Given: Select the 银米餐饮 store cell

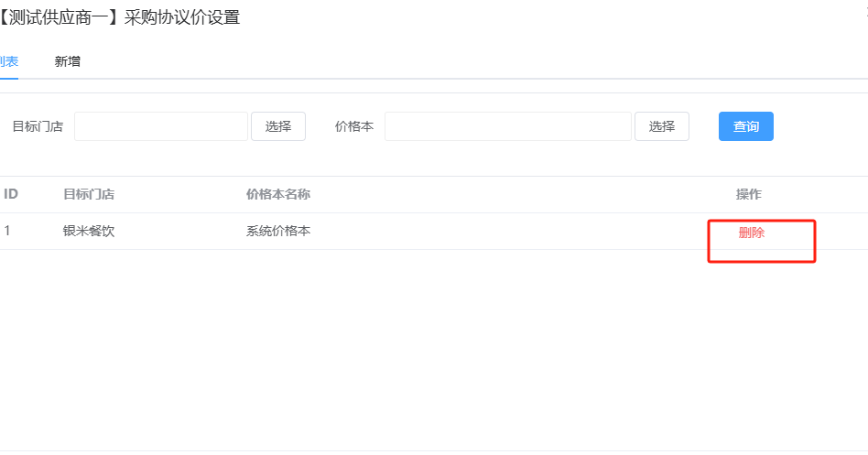Looking at the screenshot, I should (88, 231).
